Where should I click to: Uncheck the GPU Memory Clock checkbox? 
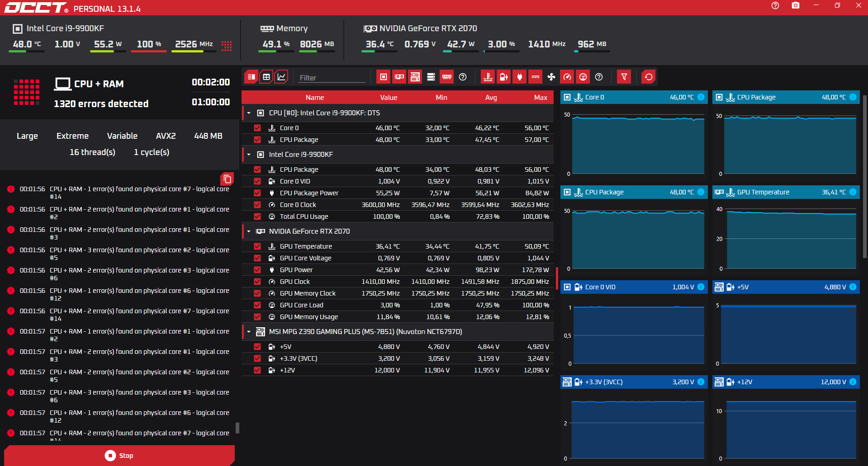tap(257, 293)
